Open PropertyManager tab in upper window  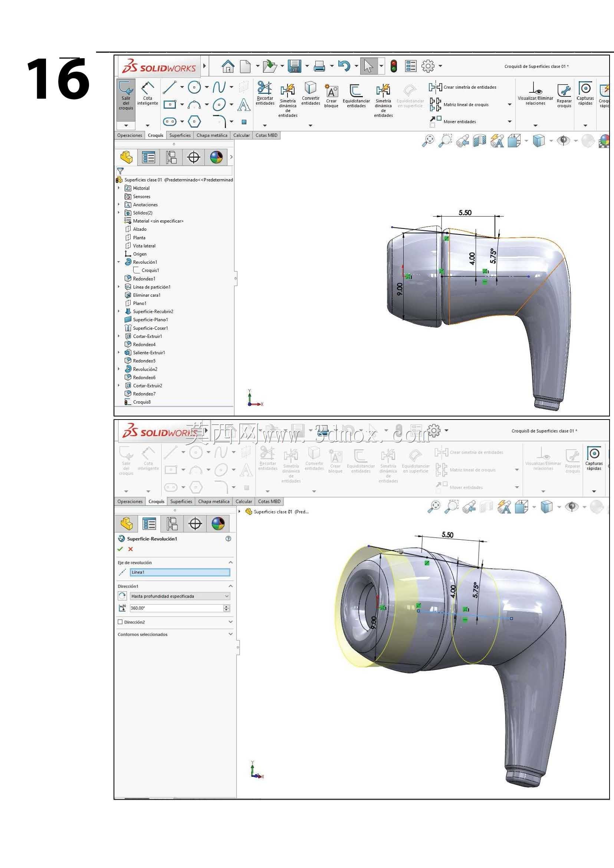148,157
